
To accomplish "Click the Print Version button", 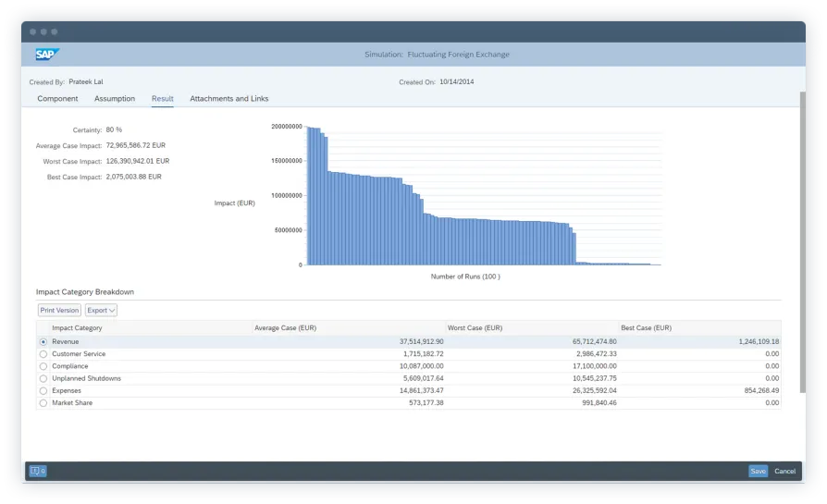I will coord(59,311).
